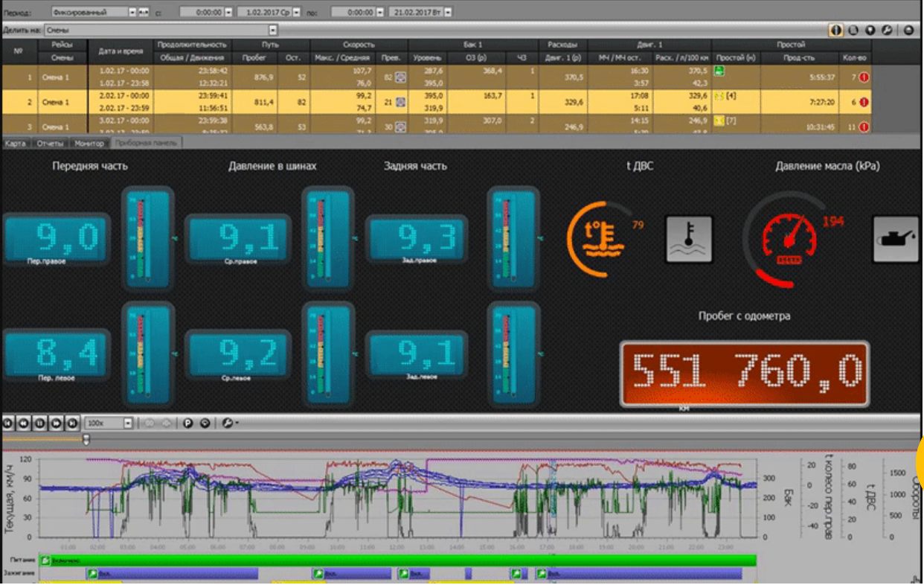Click red alert icon next to 7 in row 1
Image resolution: width=924 pixels, height=585 pixels.
point(865,77)
